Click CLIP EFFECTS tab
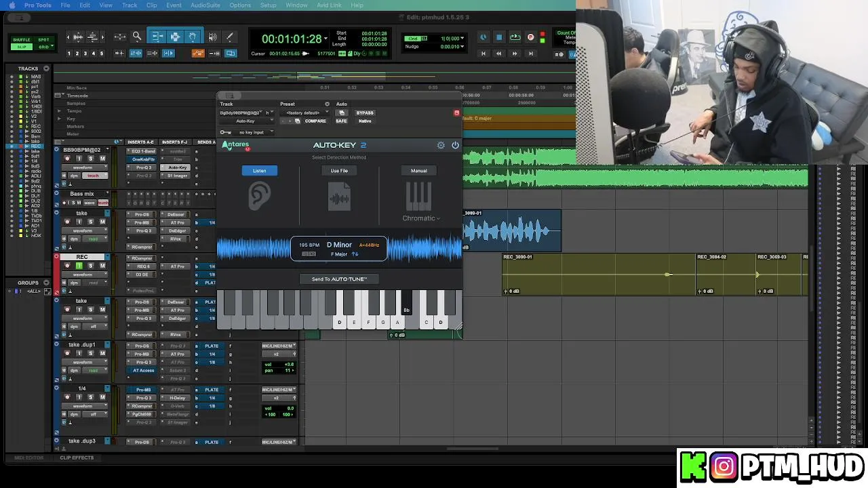Screen dimensions: 868x488 [x=77, y=457]
